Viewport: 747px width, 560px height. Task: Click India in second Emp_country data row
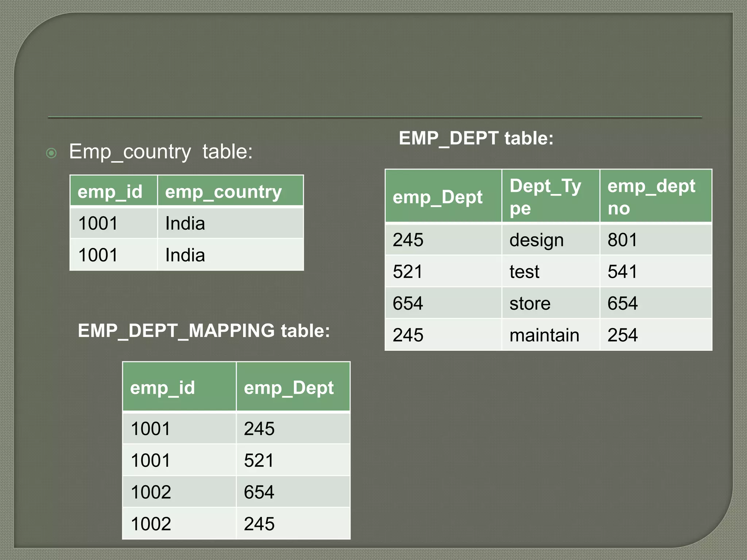pos(231,254)
